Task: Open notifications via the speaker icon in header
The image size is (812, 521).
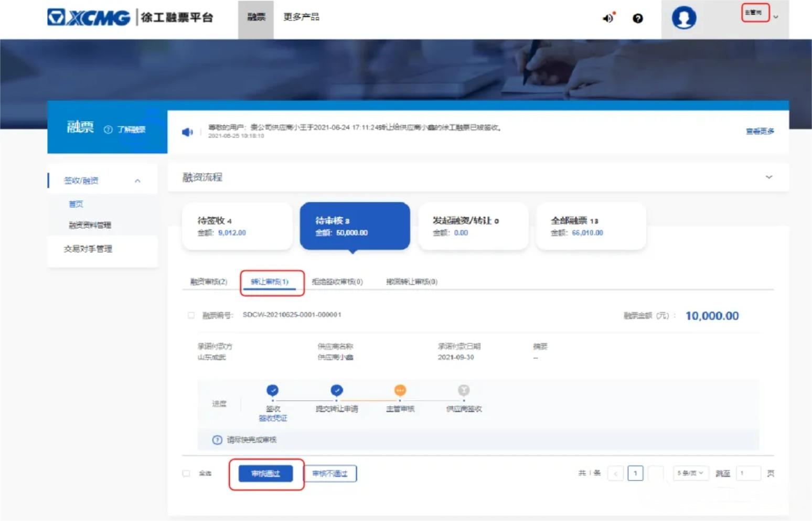Action: click(608, 18)
